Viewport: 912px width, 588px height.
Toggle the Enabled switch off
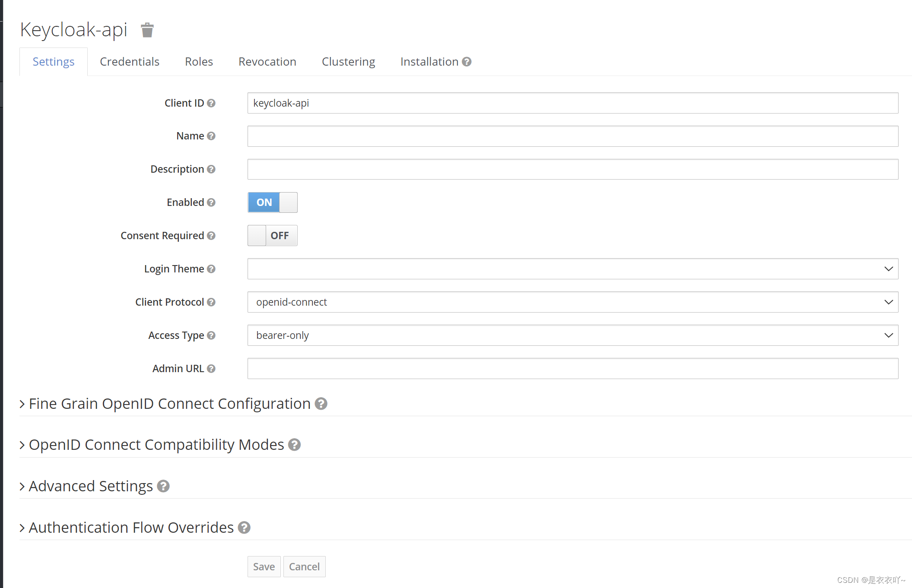272,202
